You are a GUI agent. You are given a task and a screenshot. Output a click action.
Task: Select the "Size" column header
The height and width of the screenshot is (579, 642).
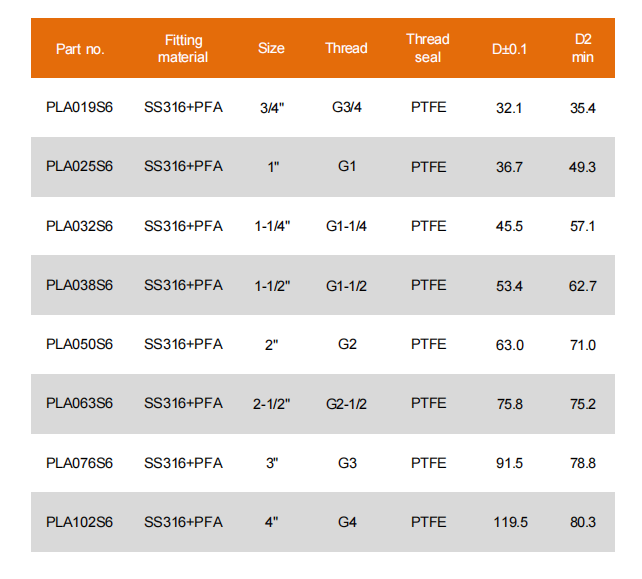[271, 48]
